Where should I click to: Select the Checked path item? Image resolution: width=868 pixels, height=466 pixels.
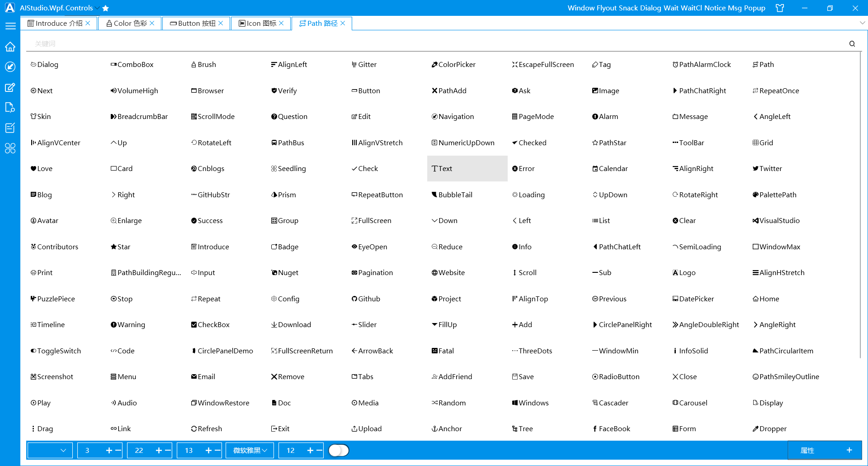pyautogui.click(x=529, y=143)
